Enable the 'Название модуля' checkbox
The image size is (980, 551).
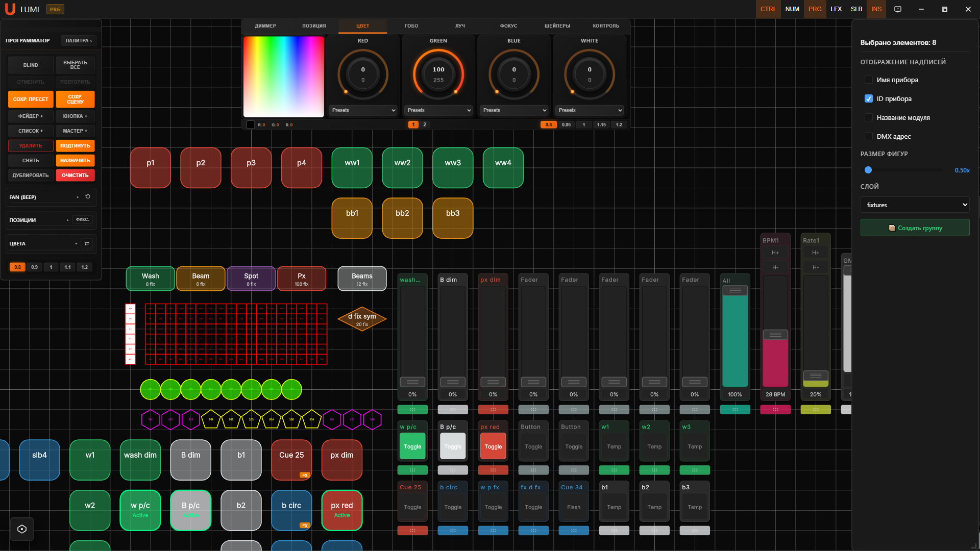869,118
